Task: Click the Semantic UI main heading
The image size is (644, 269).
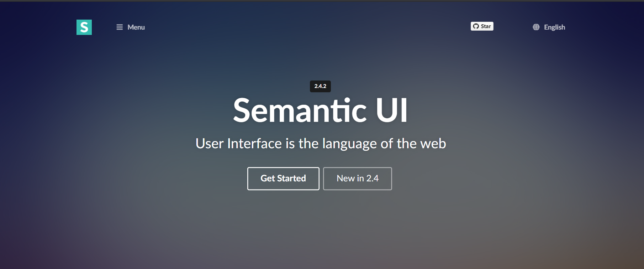Action: tap(320, 110)
